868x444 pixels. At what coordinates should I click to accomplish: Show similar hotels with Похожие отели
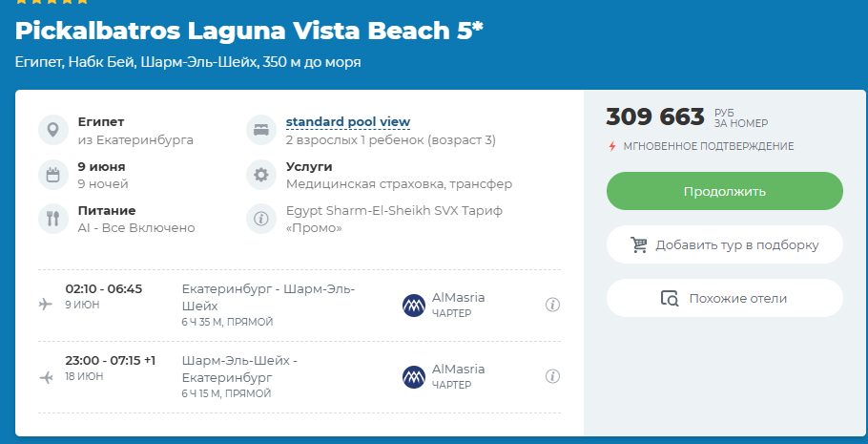(725, 298)
